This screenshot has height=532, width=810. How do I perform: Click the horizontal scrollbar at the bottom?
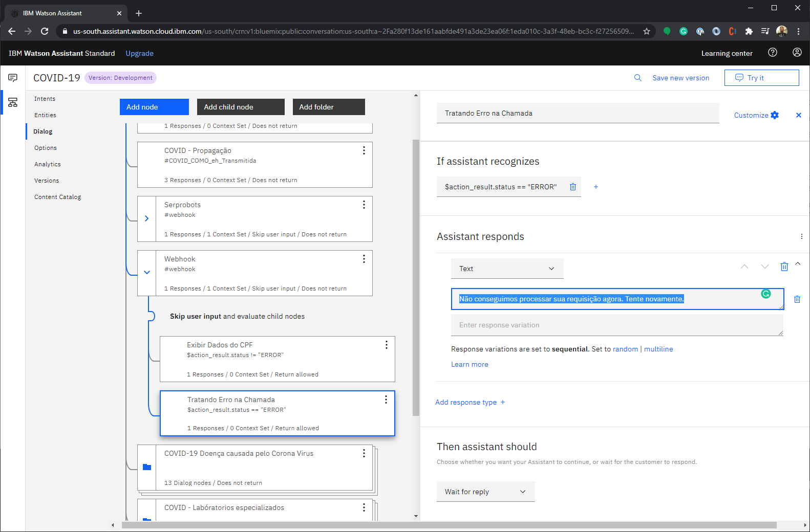pyautogui.click(x=449, y=525)
